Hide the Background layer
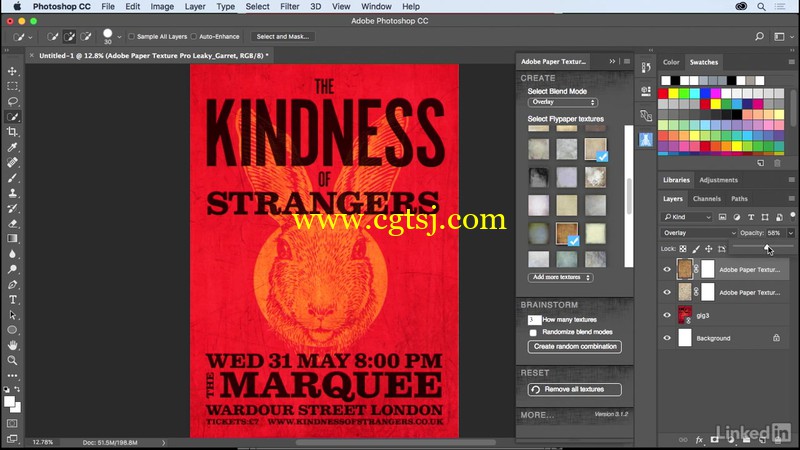The width and height of the screenshot is (800, 450). coord(667,338)
